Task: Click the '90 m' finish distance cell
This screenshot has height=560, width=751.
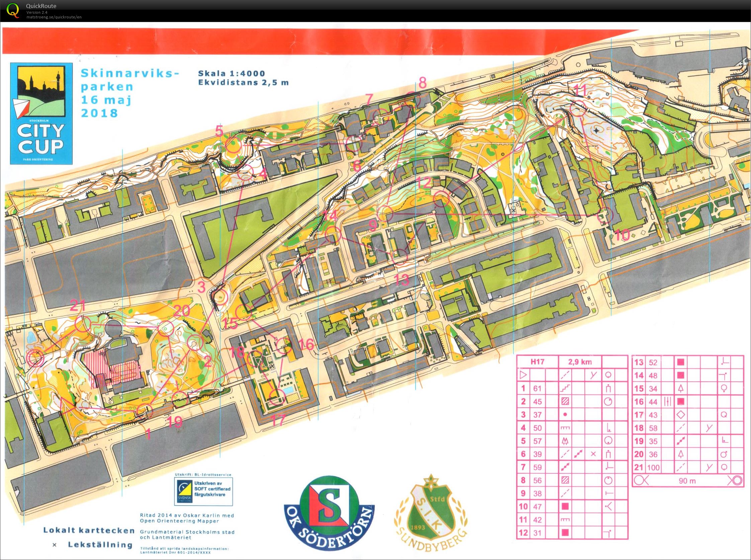Action: point(687,481)
